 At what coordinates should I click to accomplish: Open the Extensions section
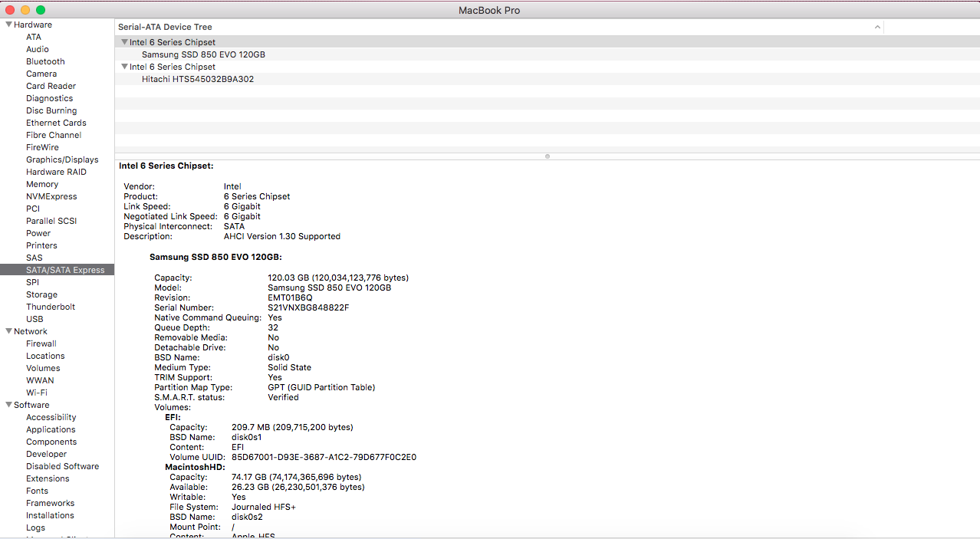pyautogui.click(x=48, y=478)
